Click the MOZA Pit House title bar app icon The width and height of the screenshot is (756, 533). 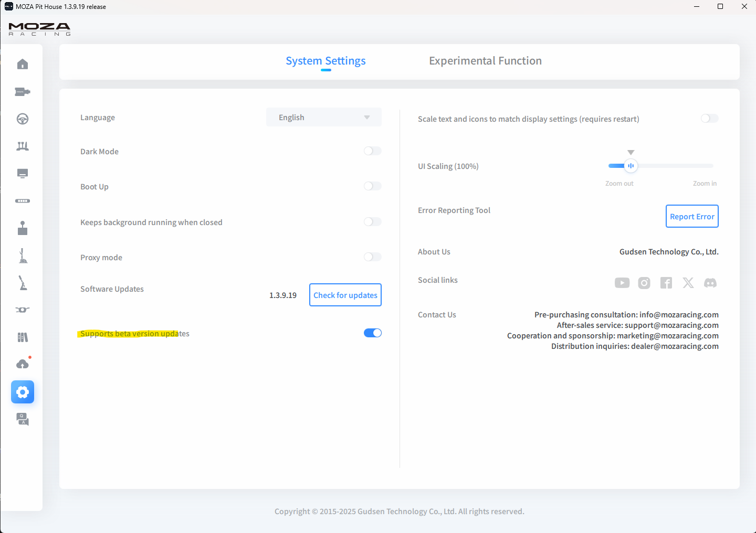[8, 6]
